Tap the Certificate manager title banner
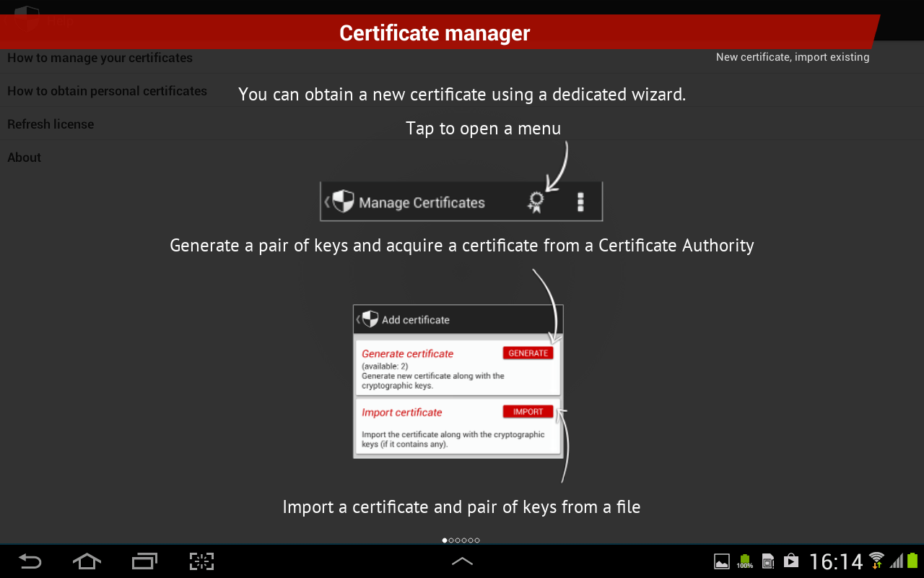Viewport: 924px width, 578px height. click(435, 33)
